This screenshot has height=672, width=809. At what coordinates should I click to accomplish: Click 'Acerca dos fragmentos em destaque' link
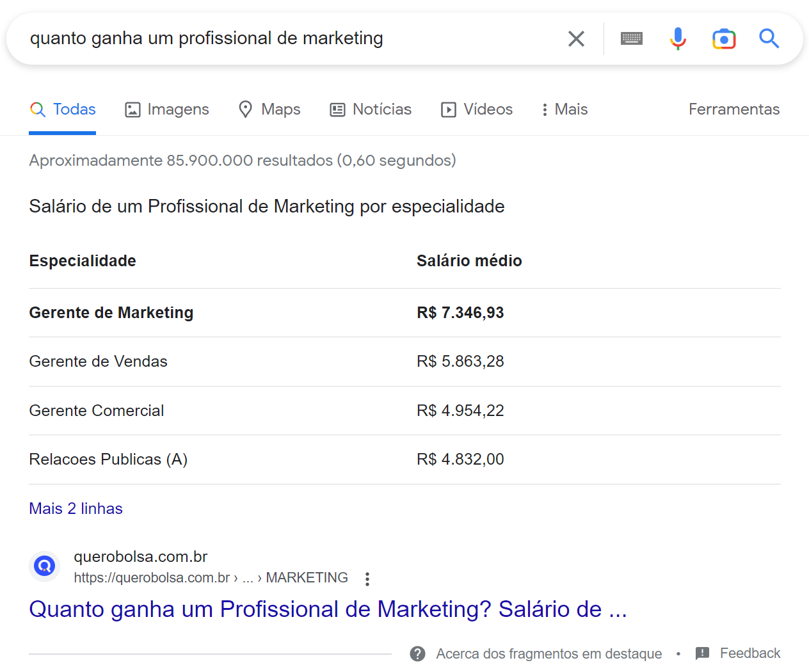[549, 653]
